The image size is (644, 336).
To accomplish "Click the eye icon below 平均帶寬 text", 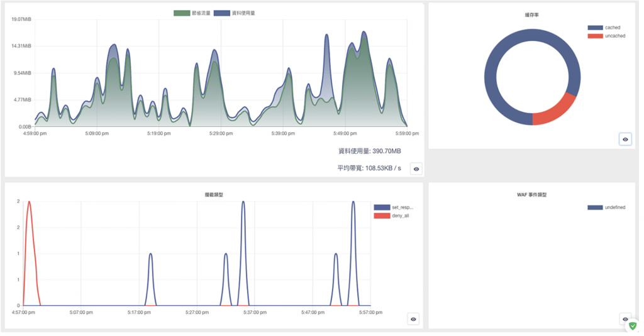I will point(416,169).
